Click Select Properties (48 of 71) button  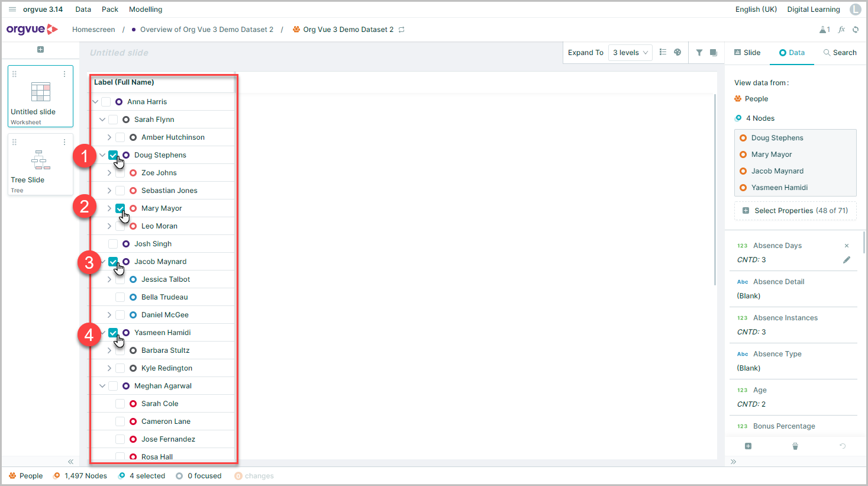(795, 211)
